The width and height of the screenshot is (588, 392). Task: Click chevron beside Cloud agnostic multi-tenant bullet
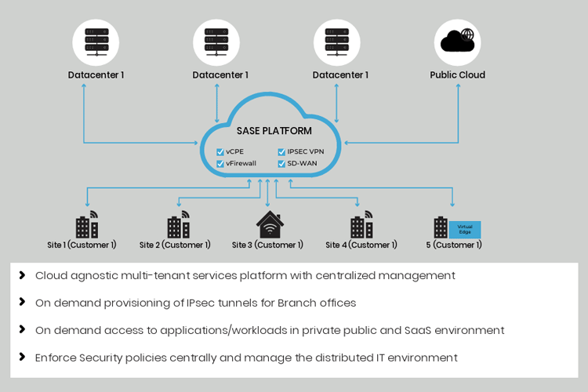[x=22, y=275]
